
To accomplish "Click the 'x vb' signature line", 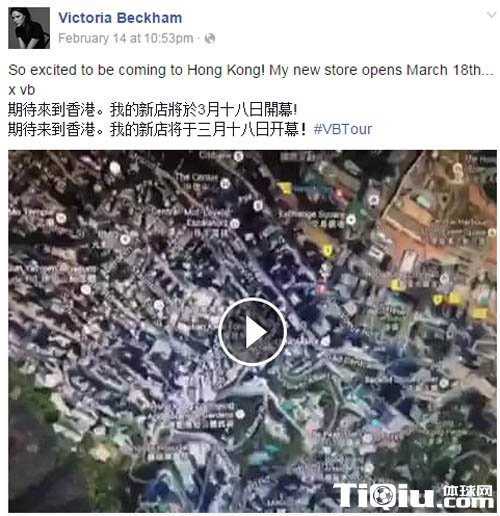I will pyautogui.click(x=22, y=90).
